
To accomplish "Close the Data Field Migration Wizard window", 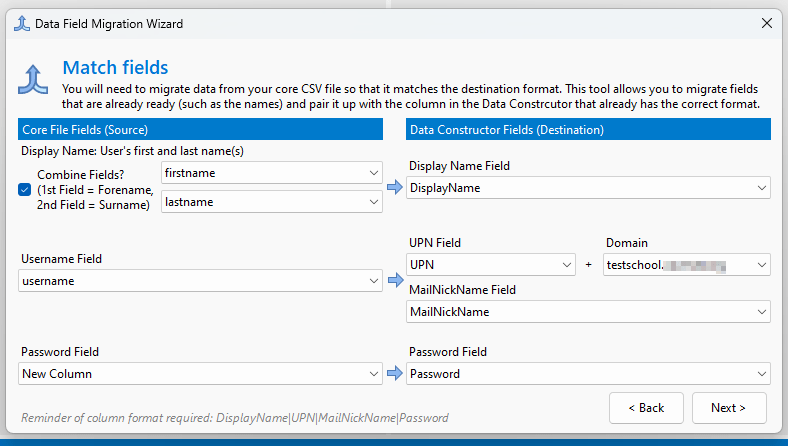I will coord(766,22).
